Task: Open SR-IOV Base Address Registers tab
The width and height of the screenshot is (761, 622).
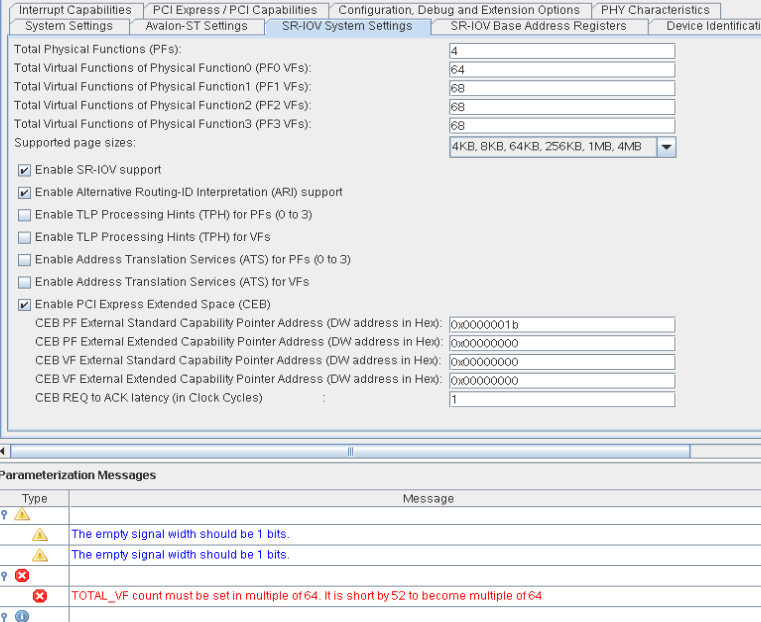Action: click(x=539, y=26)
